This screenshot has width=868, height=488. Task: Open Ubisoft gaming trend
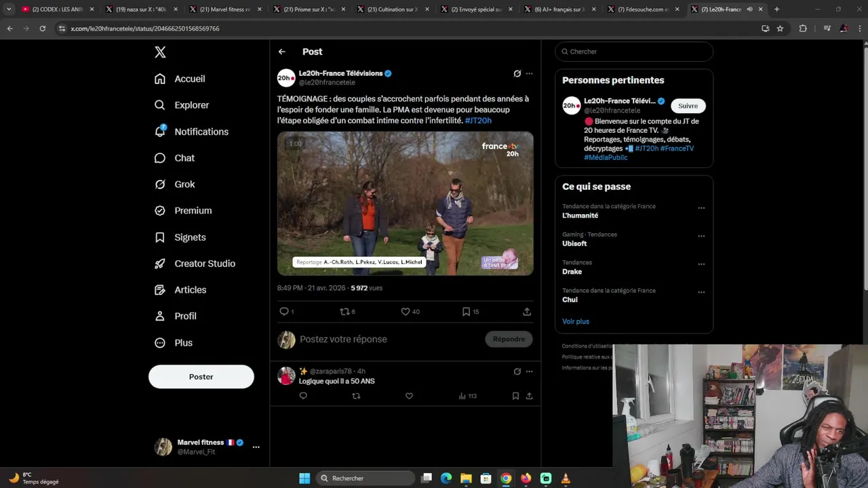click(x=574, y=243)
